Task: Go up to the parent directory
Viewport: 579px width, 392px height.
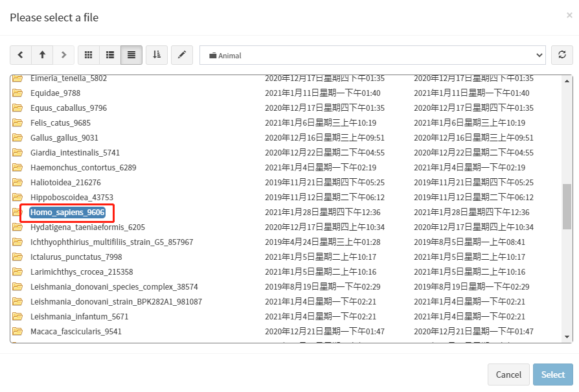Action: [x=42, y=55]
